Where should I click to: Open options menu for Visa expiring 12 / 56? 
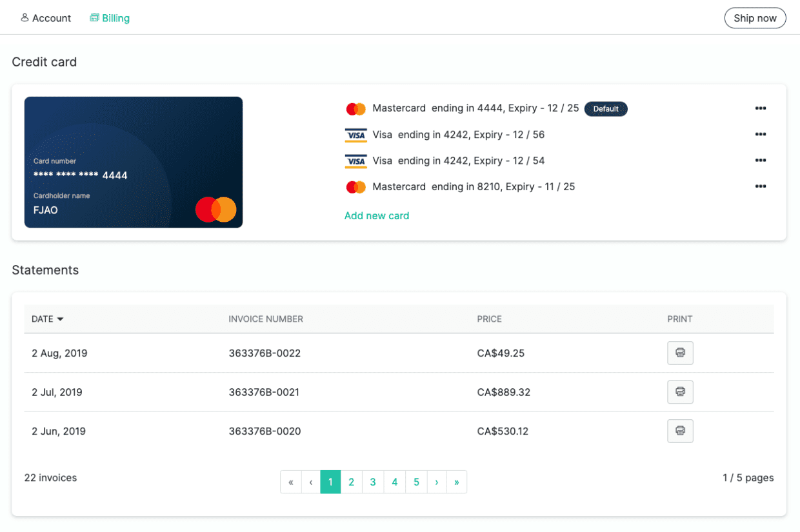[760, 134]
